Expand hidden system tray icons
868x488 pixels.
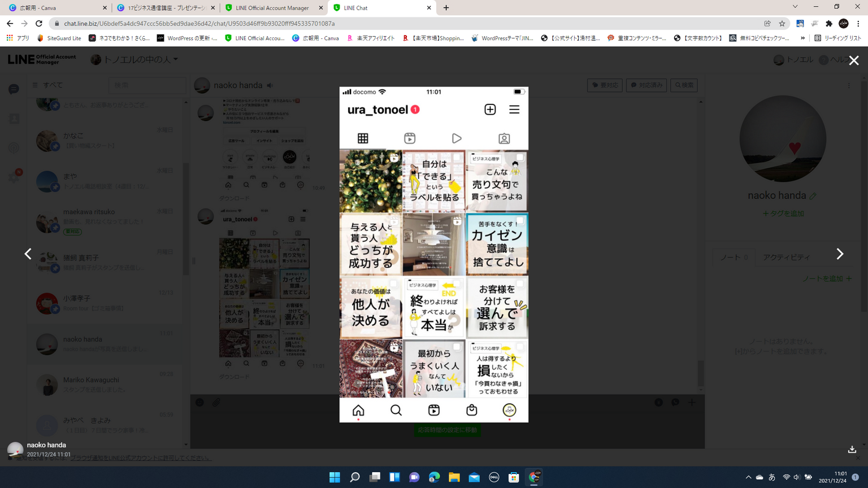tap(748, 477)
